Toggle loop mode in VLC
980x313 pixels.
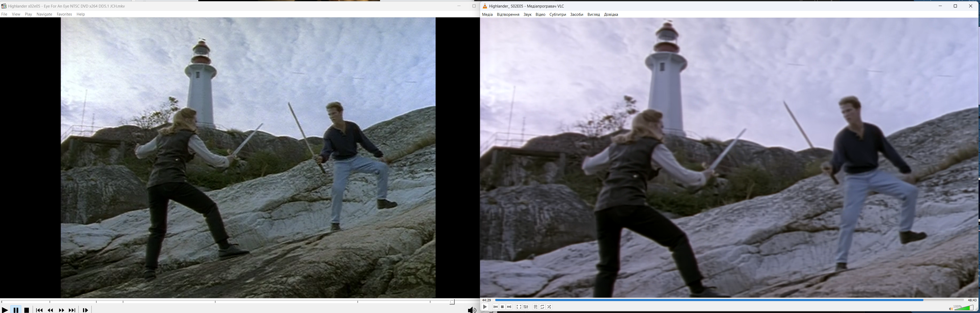[542, 307]
